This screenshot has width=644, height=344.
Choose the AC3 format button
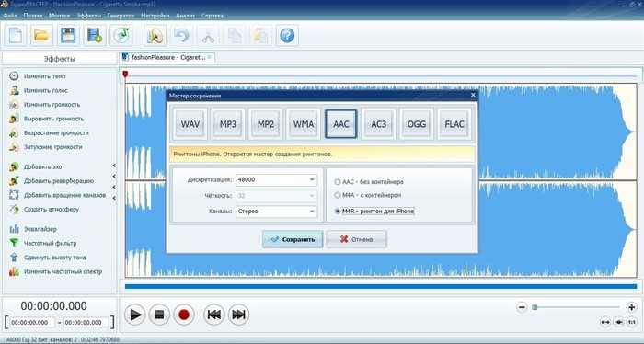[x=379, y=124]
